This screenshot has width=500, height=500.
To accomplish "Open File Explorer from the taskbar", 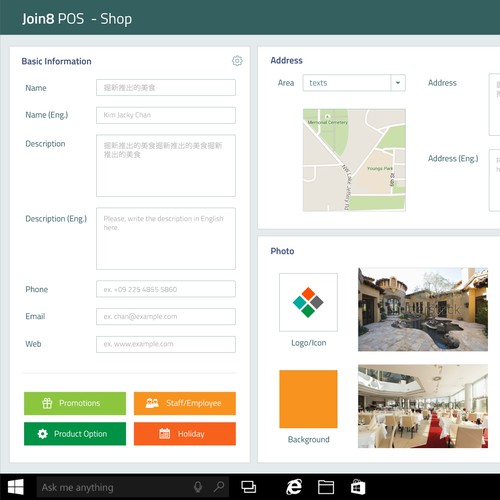I will point(326,487).
